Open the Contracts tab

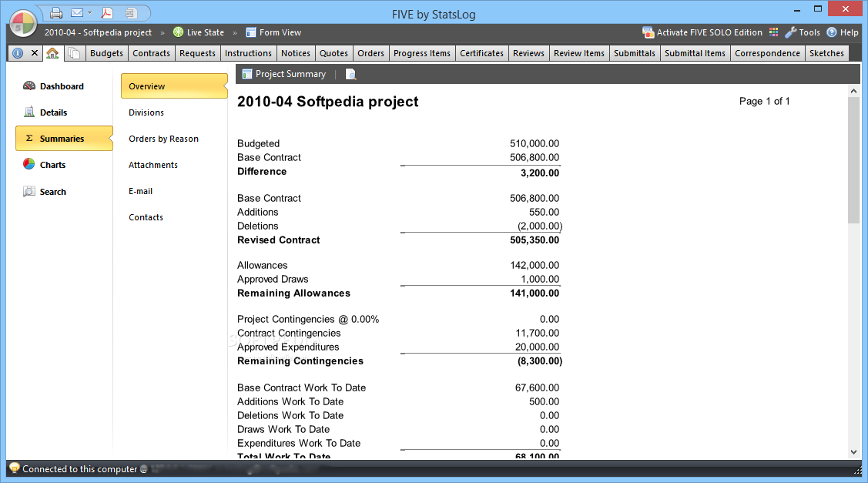(x=151, y=53)
